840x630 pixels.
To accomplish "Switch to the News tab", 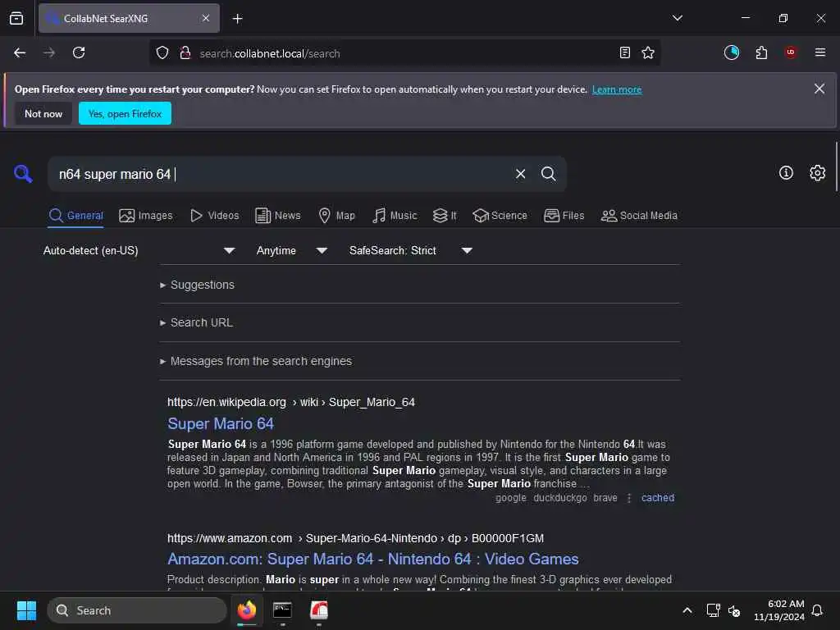I will [278, 216].
